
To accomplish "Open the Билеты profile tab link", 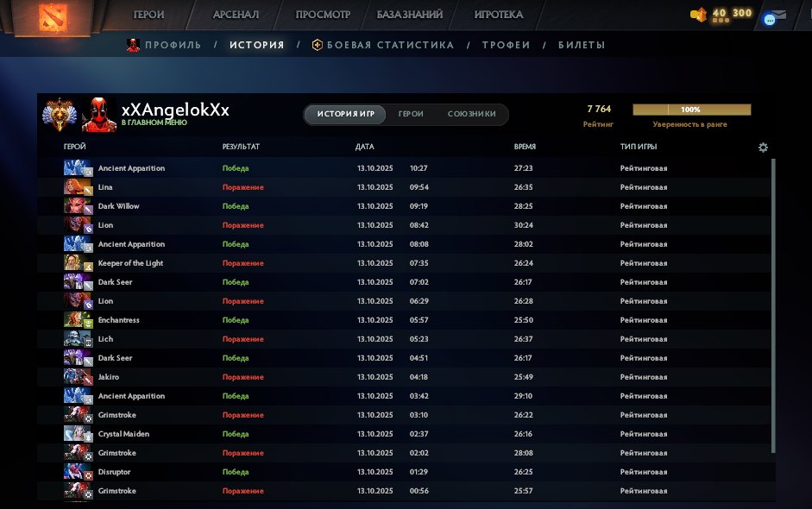I will pos(581,45).
